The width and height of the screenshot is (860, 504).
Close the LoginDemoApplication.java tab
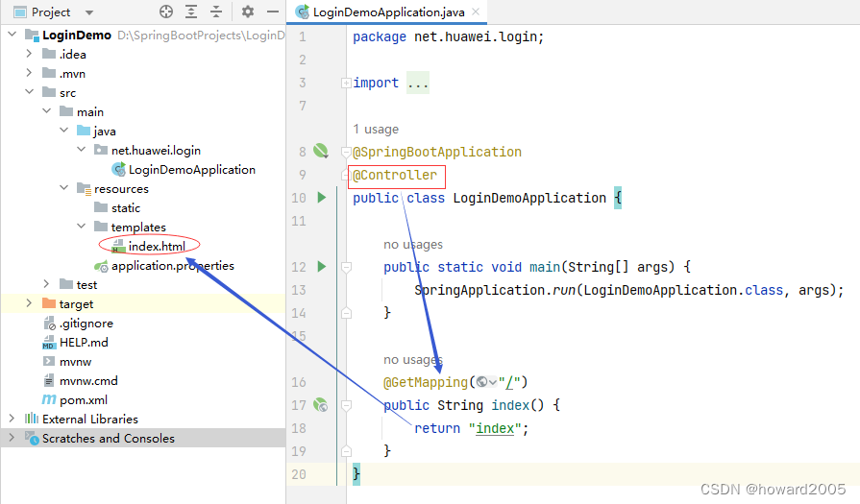(476, 12)
